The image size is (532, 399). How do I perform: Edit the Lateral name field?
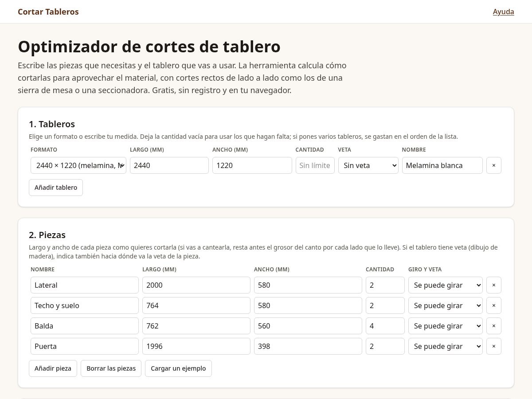click(85, 285)
